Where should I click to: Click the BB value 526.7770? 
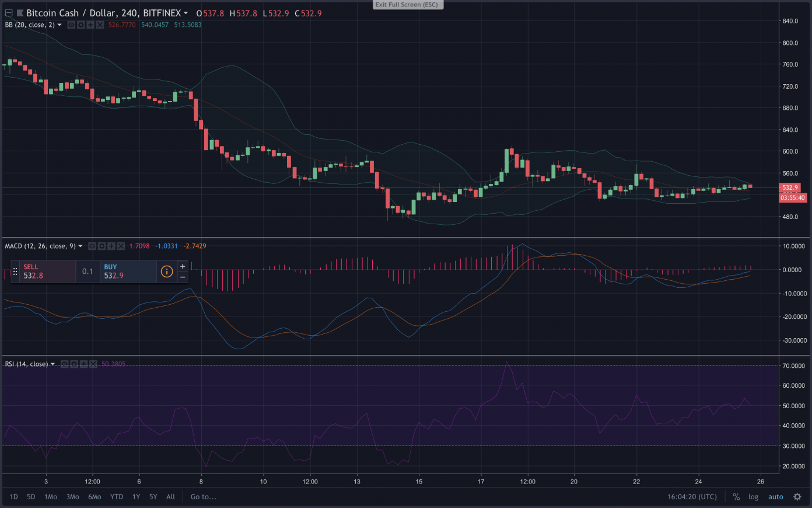point(122,25)
